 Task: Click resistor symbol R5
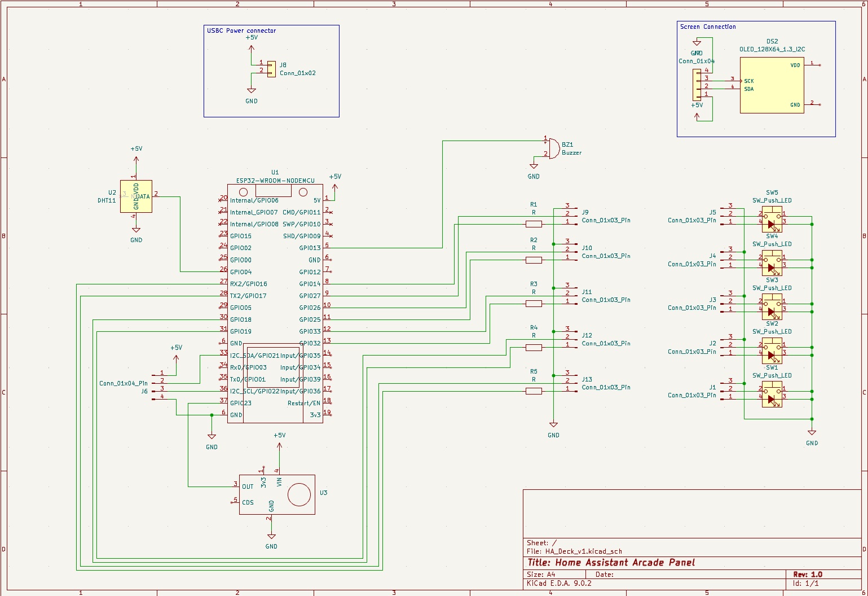tap(533, 390)
